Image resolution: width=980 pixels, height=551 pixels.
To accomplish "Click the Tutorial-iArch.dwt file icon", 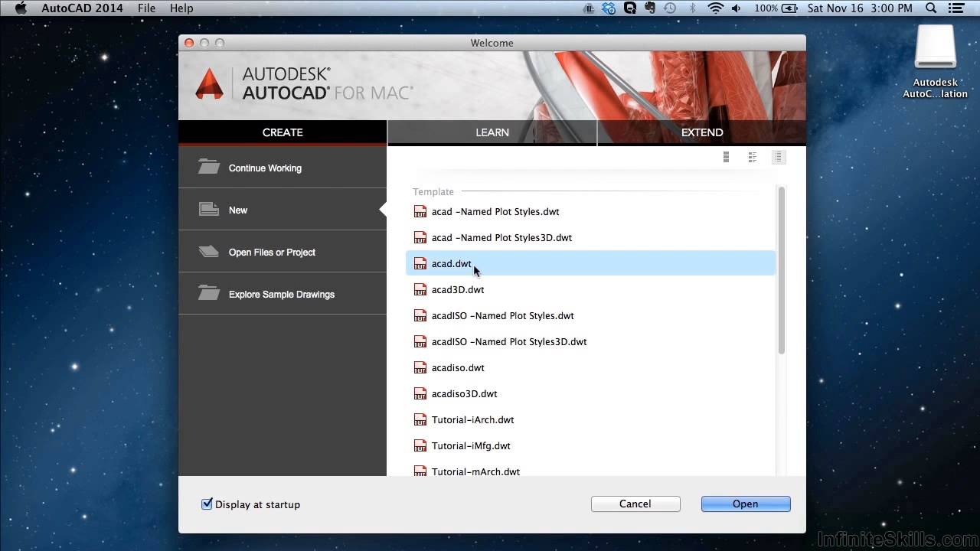I will pyautogui.click(x=420, y=419).
